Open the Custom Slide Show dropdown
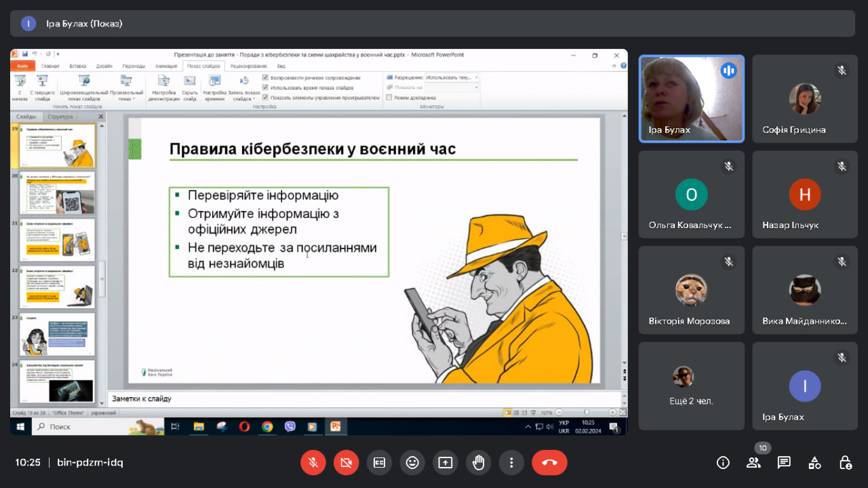868x488 pixels. point(125,88)
